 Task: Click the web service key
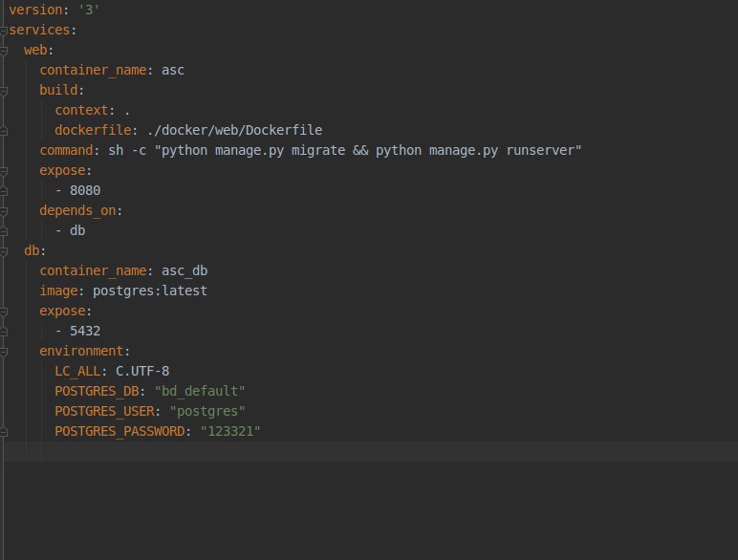(35, 50)
